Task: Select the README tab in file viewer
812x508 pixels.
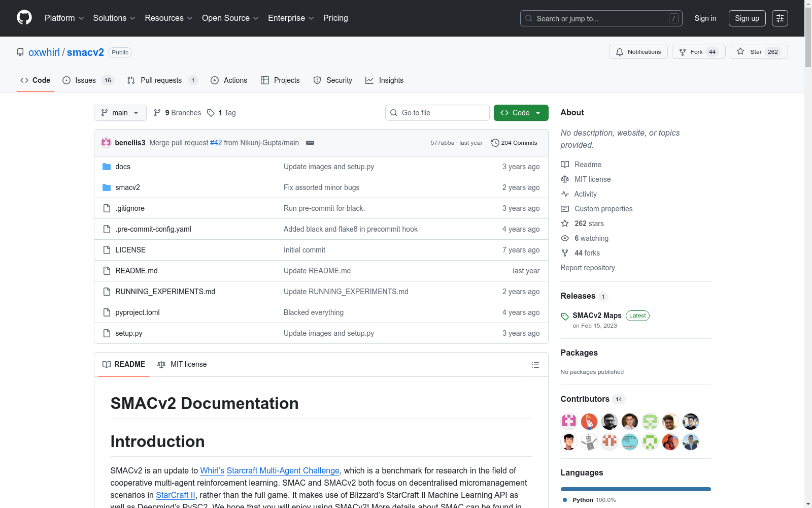Action: pos(124,365)
